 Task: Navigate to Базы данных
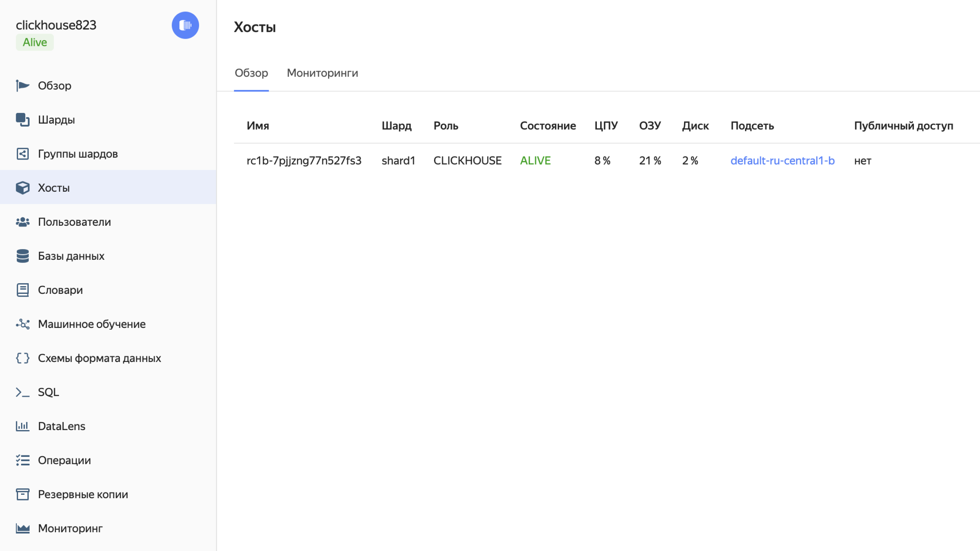click(108, 256)
